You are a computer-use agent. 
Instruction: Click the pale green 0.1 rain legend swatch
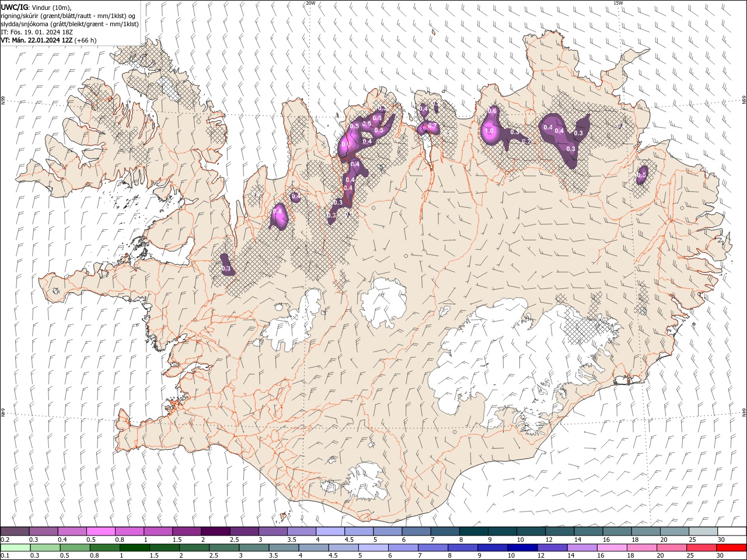click(x=15, y=548)
